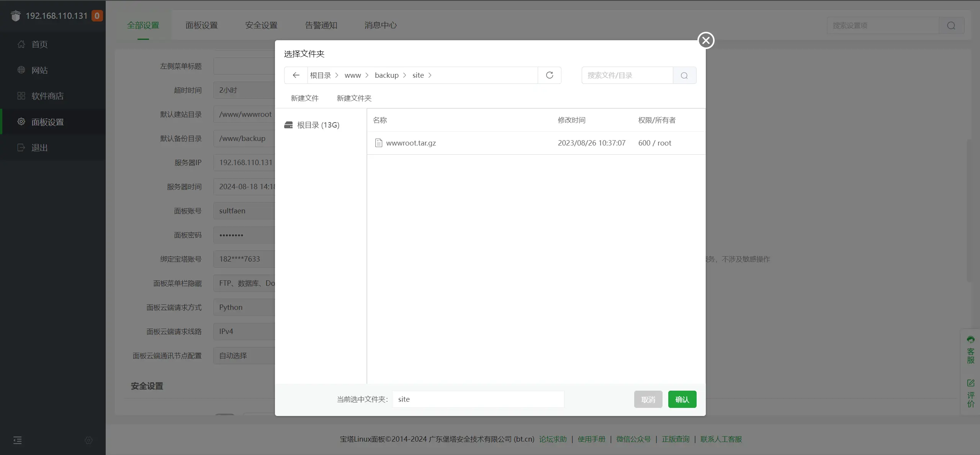Click the 当前选中文件夹 input field
The height and width of the screenshot is (455, 980).
click(478, 399)
